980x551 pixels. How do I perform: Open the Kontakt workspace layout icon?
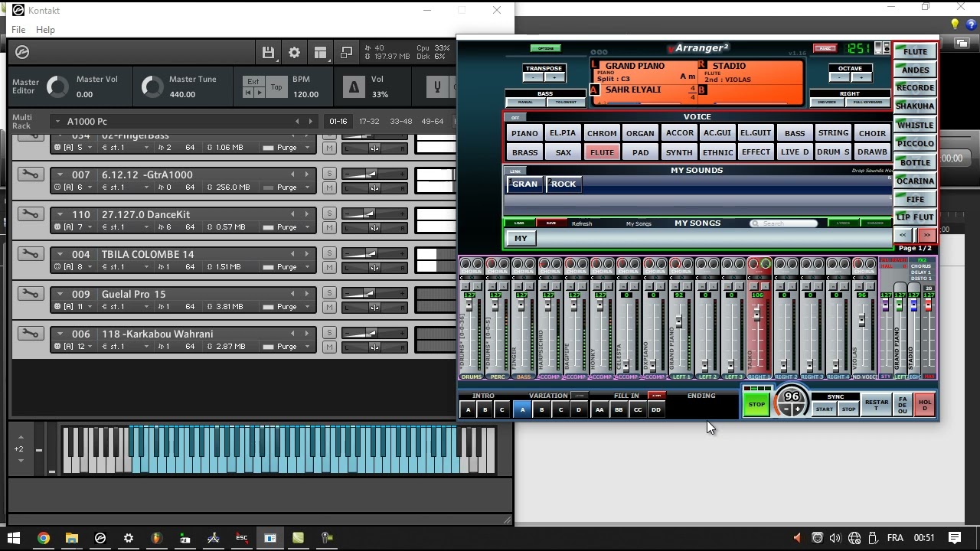320,52
